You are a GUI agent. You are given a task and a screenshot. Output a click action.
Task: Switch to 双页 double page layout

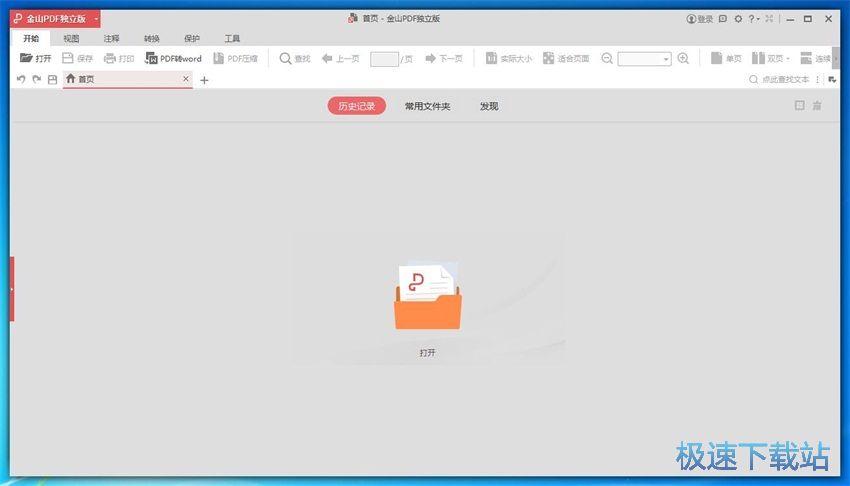tap(767, 58)
